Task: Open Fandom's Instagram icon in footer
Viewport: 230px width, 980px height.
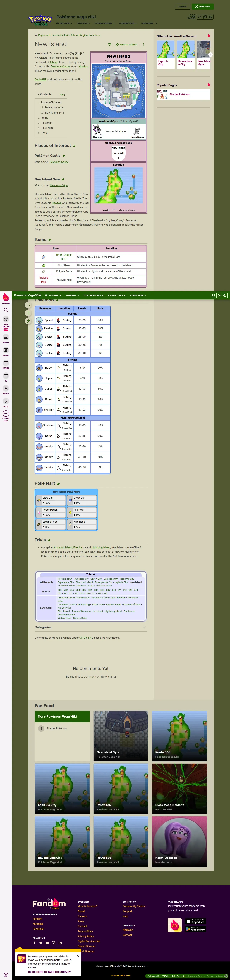Action: click(x=54, y=943)
